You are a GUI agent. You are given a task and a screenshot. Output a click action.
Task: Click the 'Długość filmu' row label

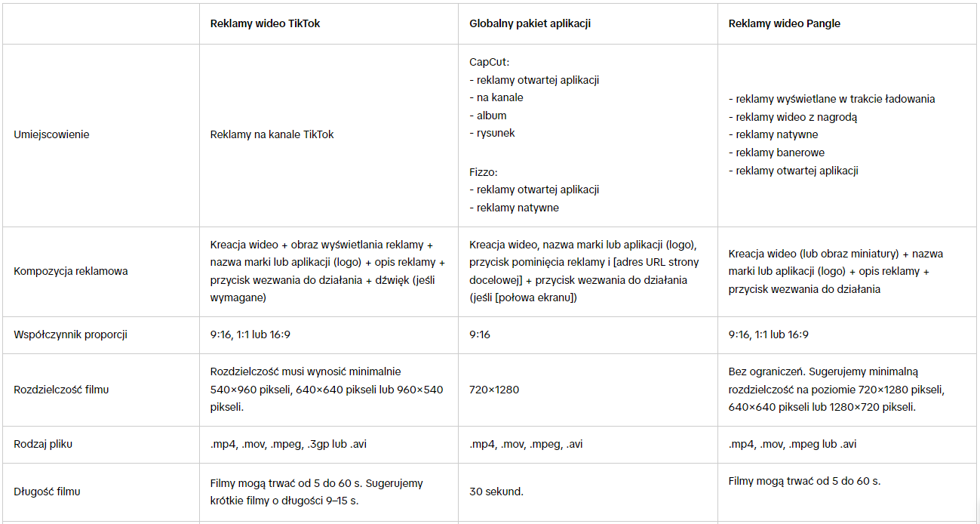[47, 492]
